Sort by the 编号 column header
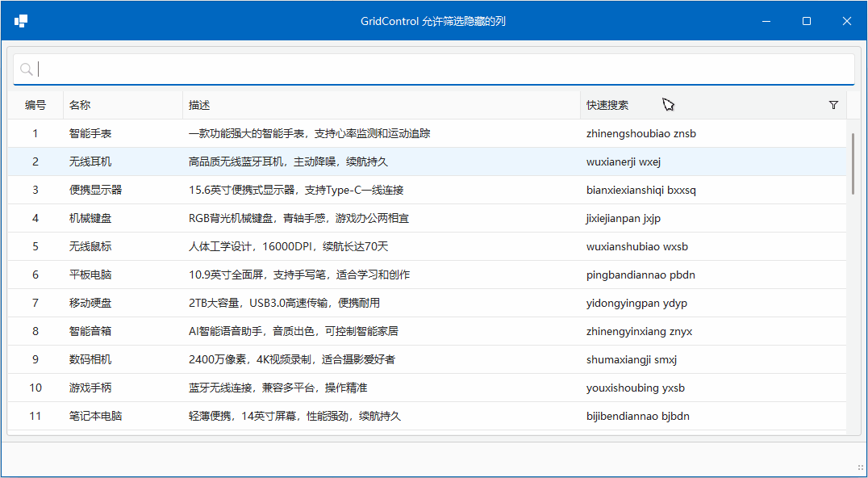 (35, 104)
